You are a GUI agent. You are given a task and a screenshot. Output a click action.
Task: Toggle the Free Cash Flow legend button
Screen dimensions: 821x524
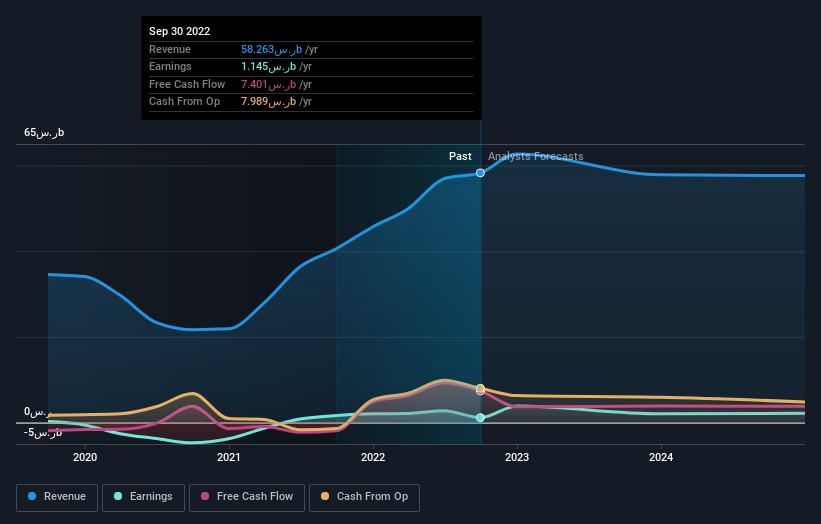tap(247, 497)
